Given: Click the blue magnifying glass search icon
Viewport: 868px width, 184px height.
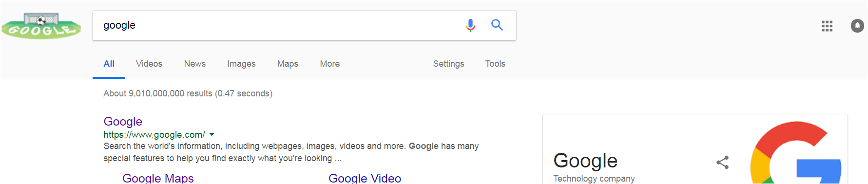Looking at the screenshot, I should (x=497, y=25).
